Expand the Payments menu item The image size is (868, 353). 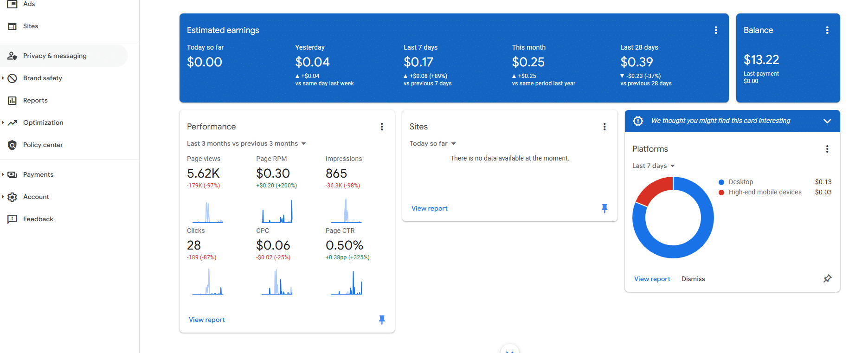point(38,174)
